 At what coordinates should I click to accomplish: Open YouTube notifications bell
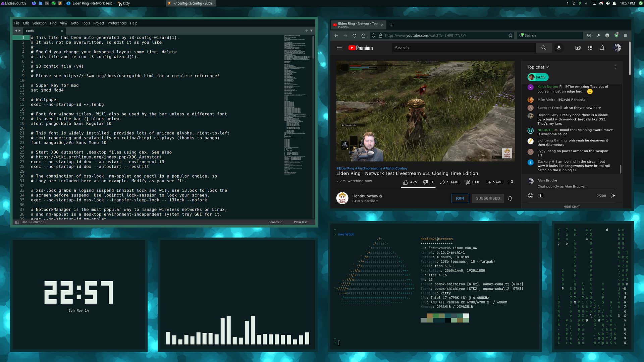point(602,48)
